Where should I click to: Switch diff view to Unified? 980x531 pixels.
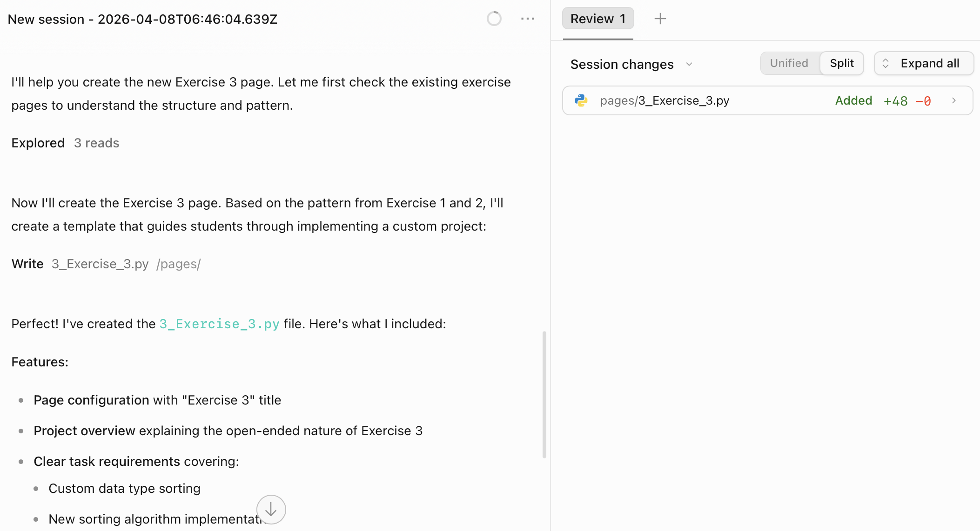[789, 63]
